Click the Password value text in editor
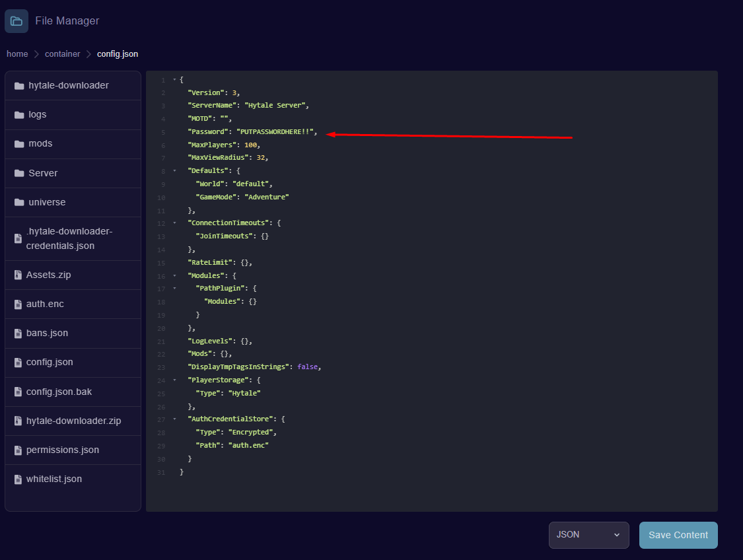The width and height of the screenshot is (743, 560). [276, 132]
